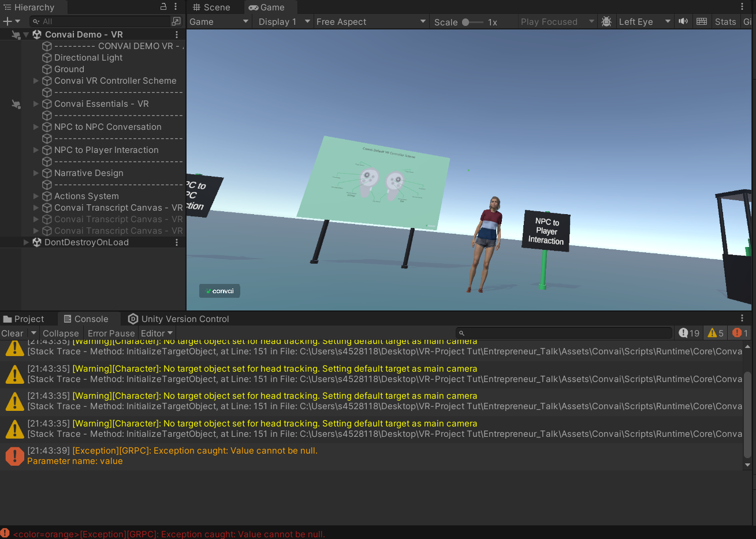The width and height of the screenshot is (756, 539).
Task: Open Convai Demo - VR scene options menu
Action: (x=177, y=35)
